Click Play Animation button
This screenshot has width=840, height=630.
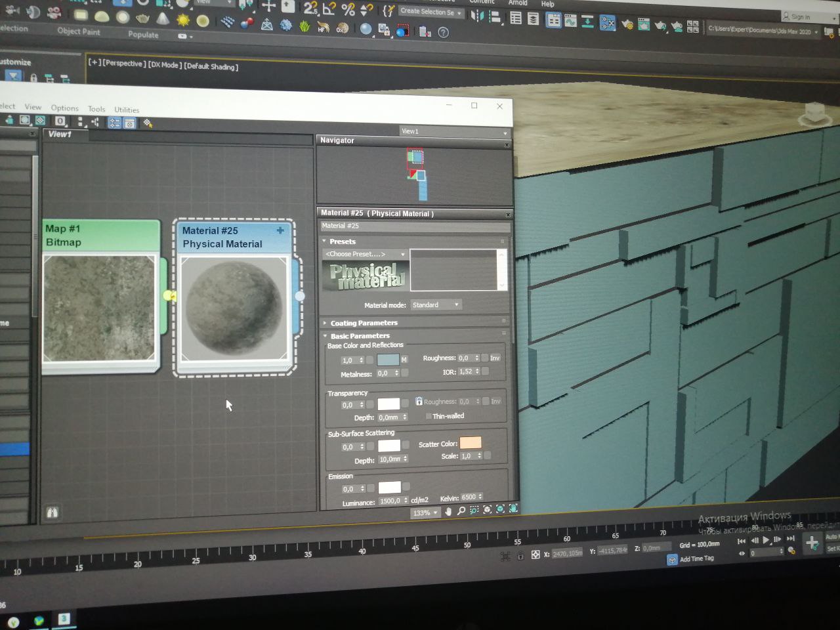coord(766,540)
